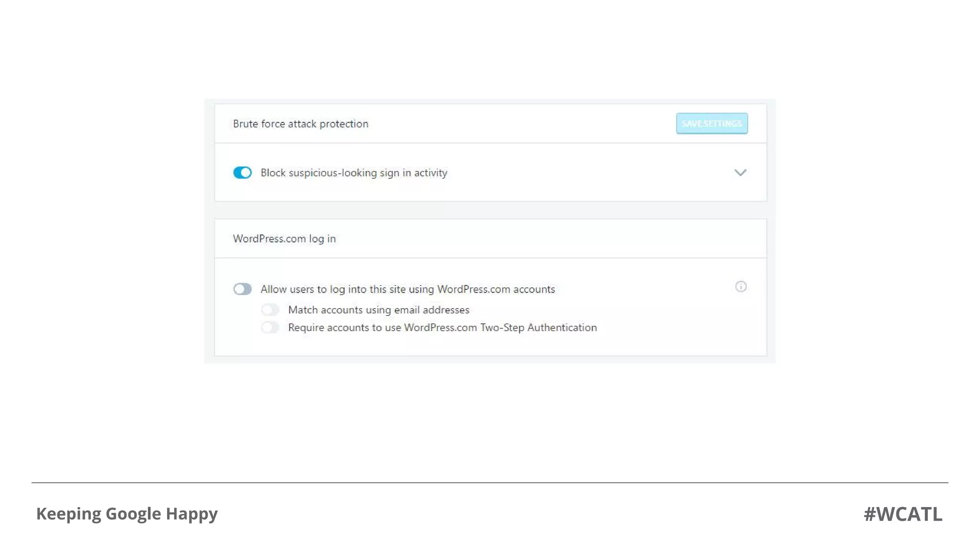Viewport: 980px width, 551px height.
Task: Enable WordPress.com accounts log in toggle
Action: click(242, 289)
